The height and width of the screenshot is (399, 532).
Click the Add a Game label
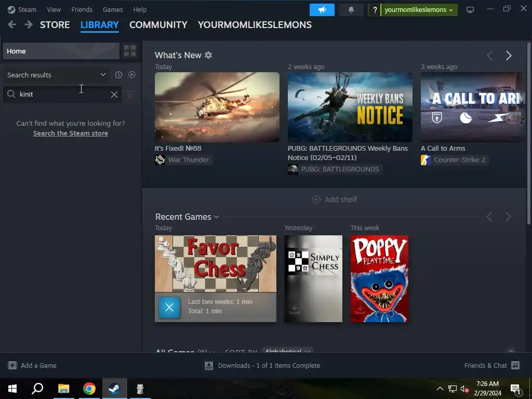coord(38,365)
